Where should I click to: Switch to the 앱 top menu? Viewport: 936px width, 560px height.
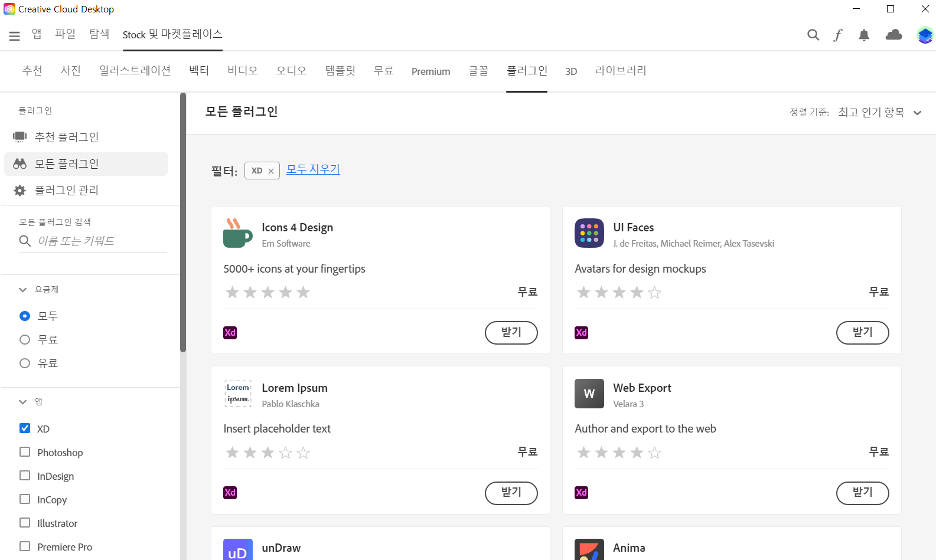(x=37, y=34)
